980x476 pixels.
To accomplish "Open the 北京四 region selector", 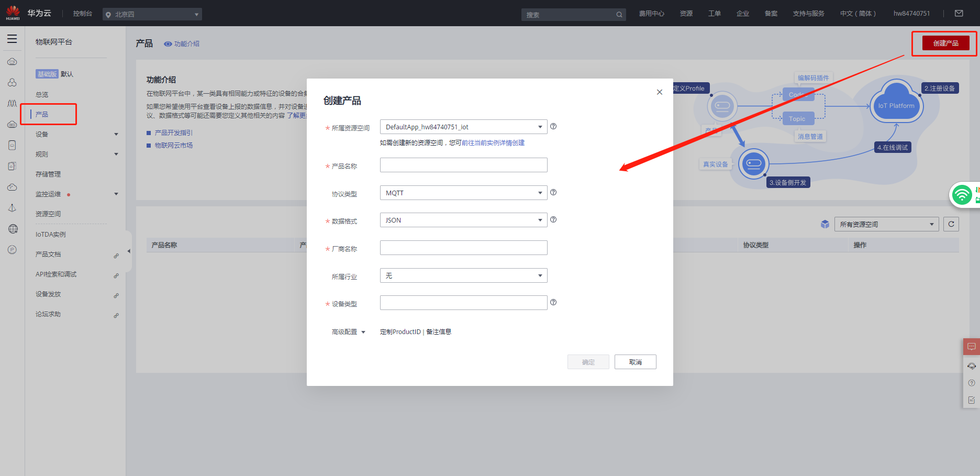I will tap(152, 14).
